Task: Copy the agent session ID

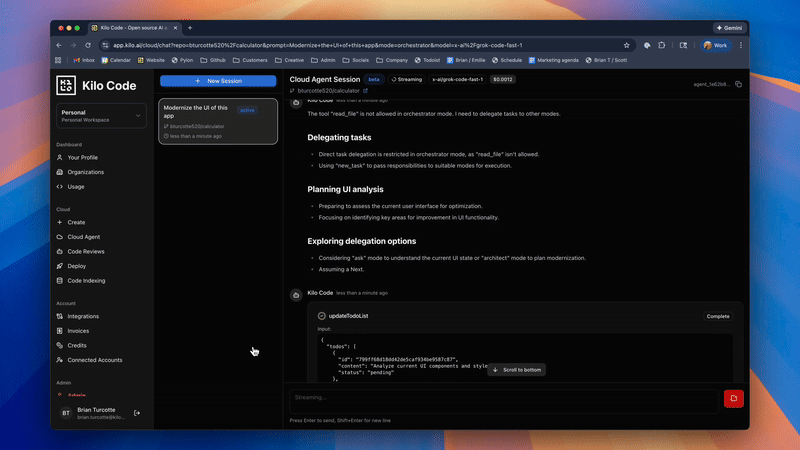Action: (738, 85)
